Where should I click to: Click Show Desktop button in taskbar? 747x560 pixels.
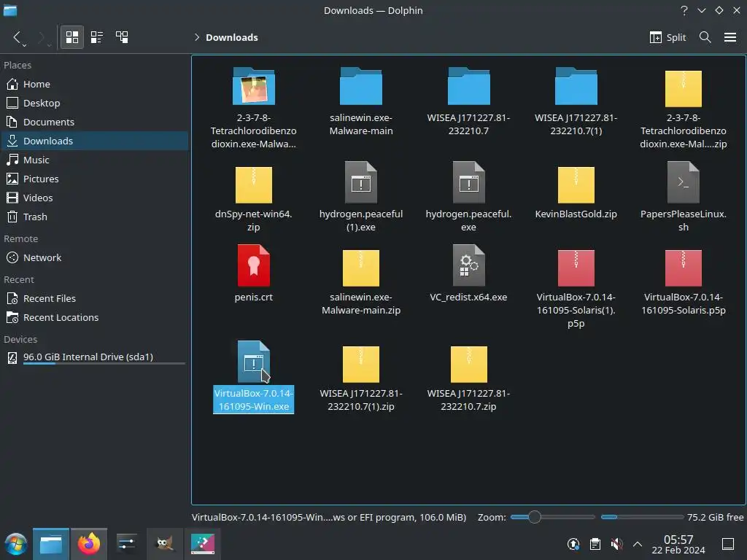coord(728,544)
